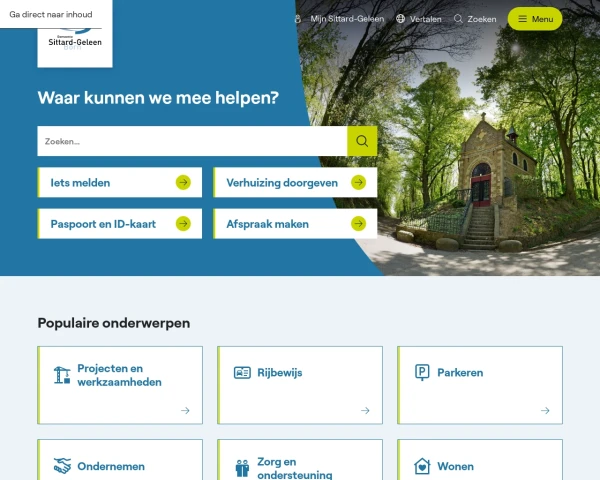Click the handshake icon for Ondernemen
Screen dimensions: 600x480
[62, 466]
